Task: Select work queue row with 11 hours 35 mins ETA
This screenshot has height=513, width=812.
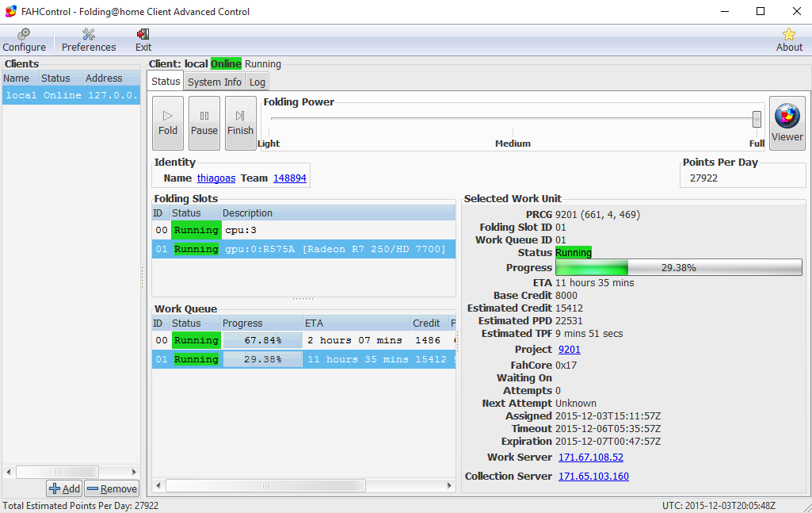Action: [x=303, y=360]
